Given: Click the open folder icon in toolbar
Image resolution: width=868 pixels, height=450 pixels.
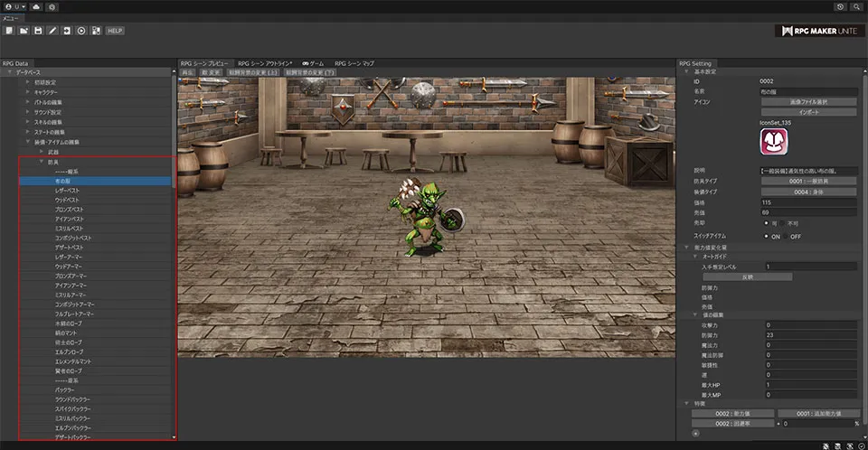Looking at the screenshot, I should (23, 31).
